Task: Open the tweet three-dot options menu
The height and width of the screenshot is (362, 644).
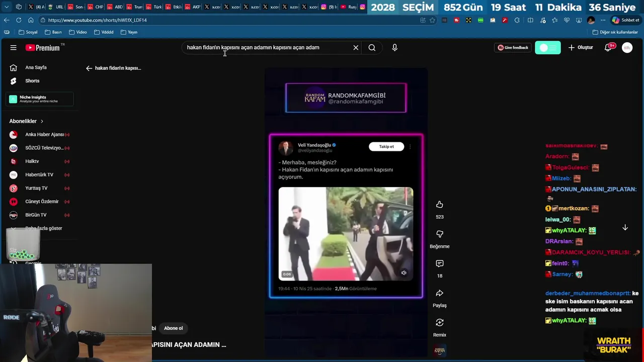Action: click(x=410, y=147)
